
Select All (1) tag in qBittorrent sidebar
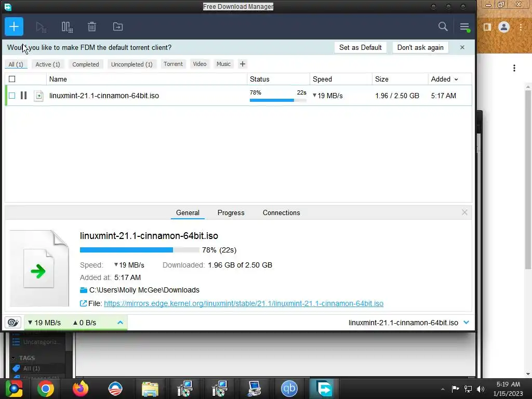[31, 368]
